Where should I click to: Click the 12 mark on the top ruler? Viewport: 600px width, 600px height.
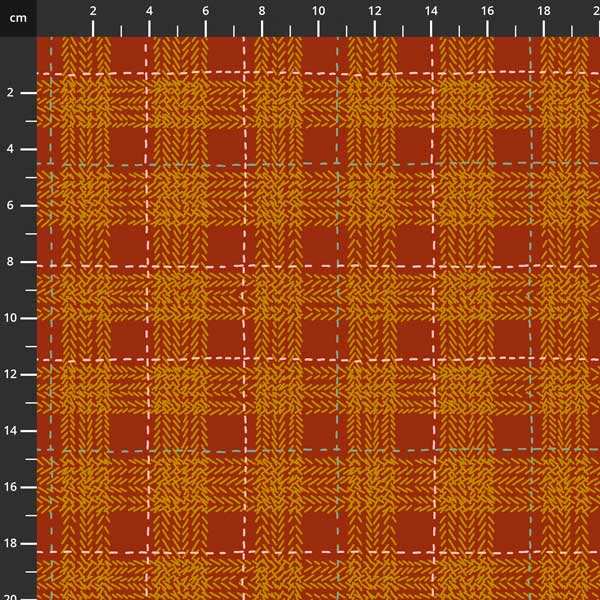374,11
